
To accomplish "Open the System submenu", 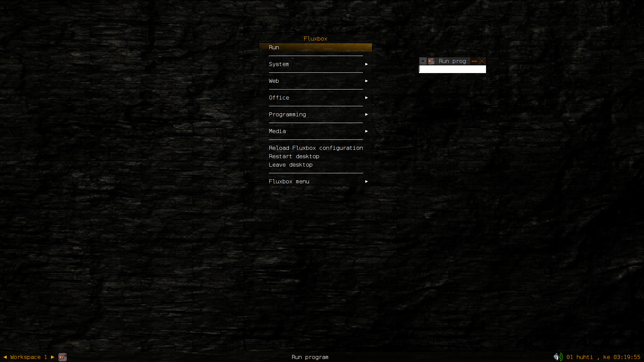I will tap(315, 64).
